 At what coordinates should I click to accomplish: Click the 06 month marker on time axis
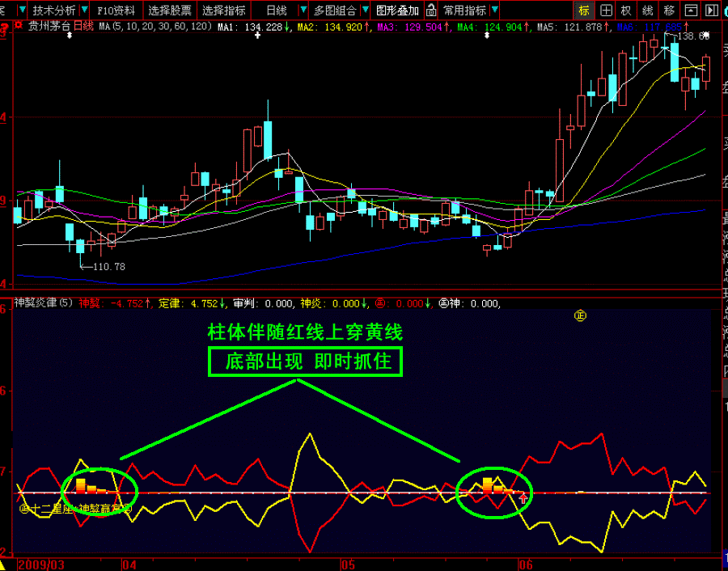tap(526, 565)
